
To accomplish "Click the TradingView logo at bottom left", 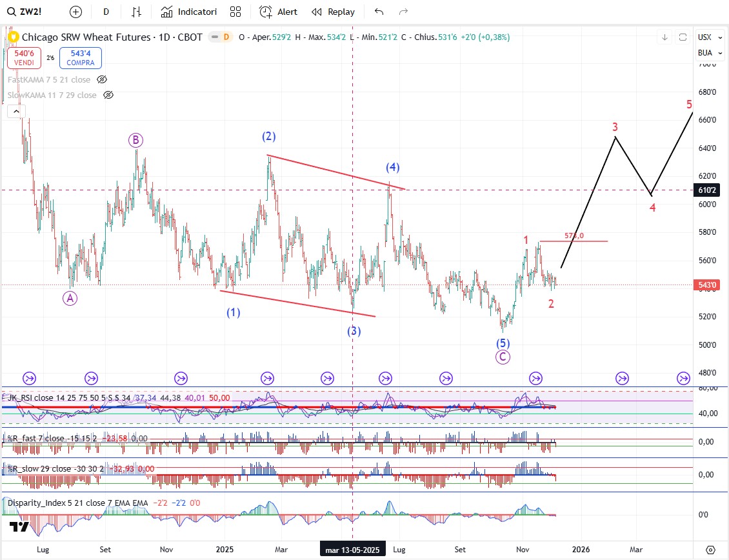I will pyautogui.click(x=19, y=527).
